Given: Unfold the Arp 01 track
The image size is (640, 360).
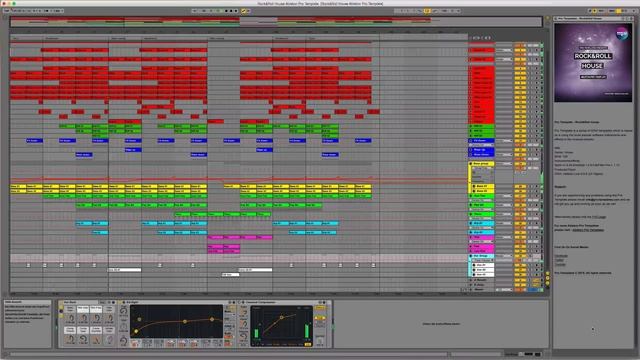Looking at the screenshot, I should (471, 223).
